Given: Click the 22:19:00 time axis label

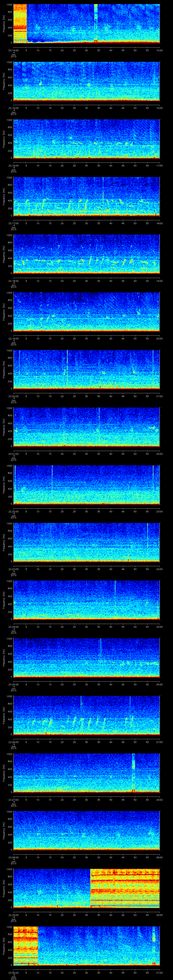Looking at the screenshot, I should pyautogui.click(x=13, y=339).
